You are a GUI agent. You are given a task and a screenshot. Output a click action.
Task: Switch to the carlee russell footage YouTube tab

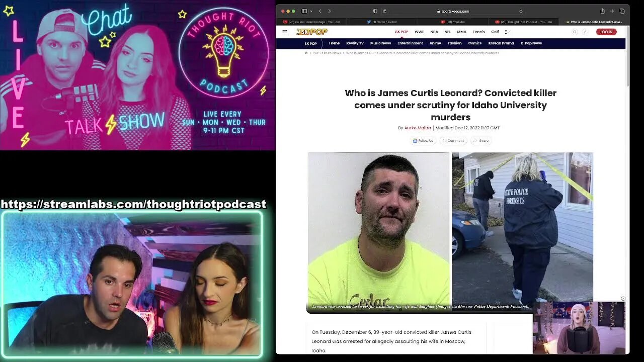click(x=311, y=22)
